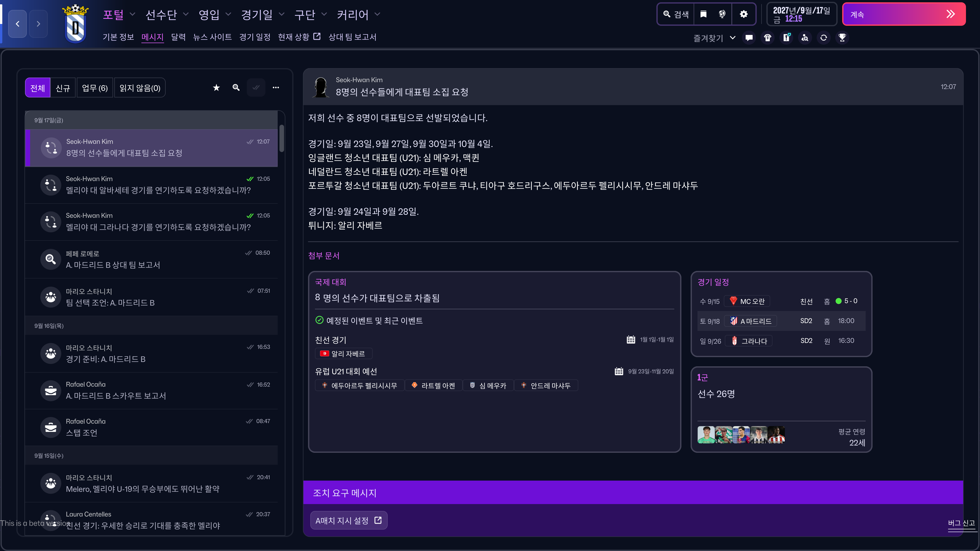Screen dimensions: 980x551
Task: Search messages with inbox magnifier icon
Action: (236, 88)
